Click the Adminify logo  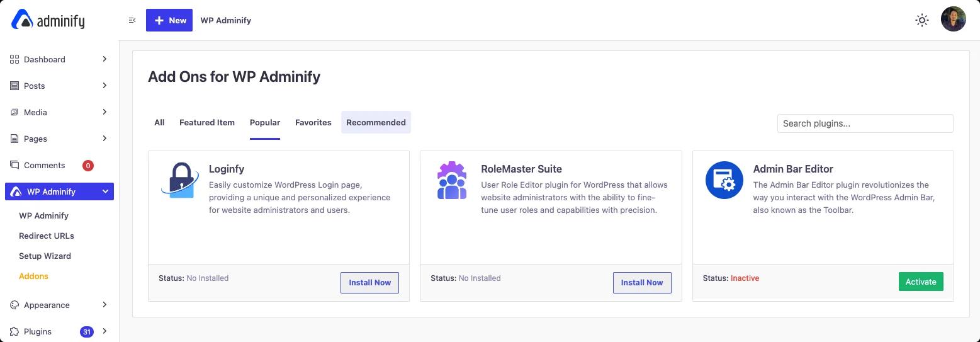tap(48, 20)
